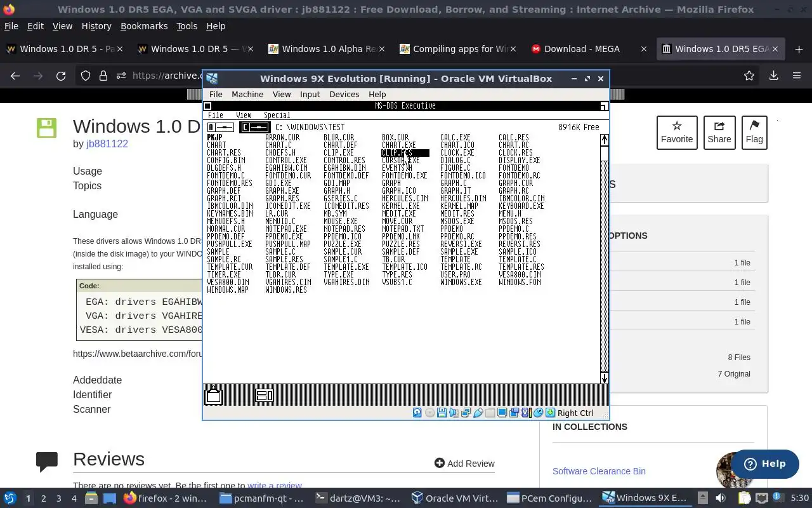Switch to Compiling apps for Win tab

coord(458,49)
